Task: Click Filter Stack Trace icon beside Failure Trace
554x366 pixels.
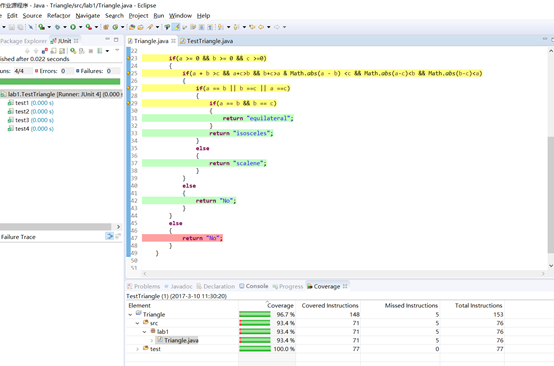Action: [110, 236]
